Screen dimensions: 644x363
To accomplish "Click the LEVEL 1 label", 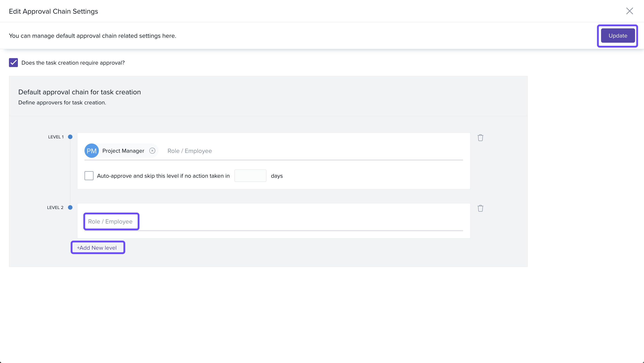I will click(x=56, y=137).
